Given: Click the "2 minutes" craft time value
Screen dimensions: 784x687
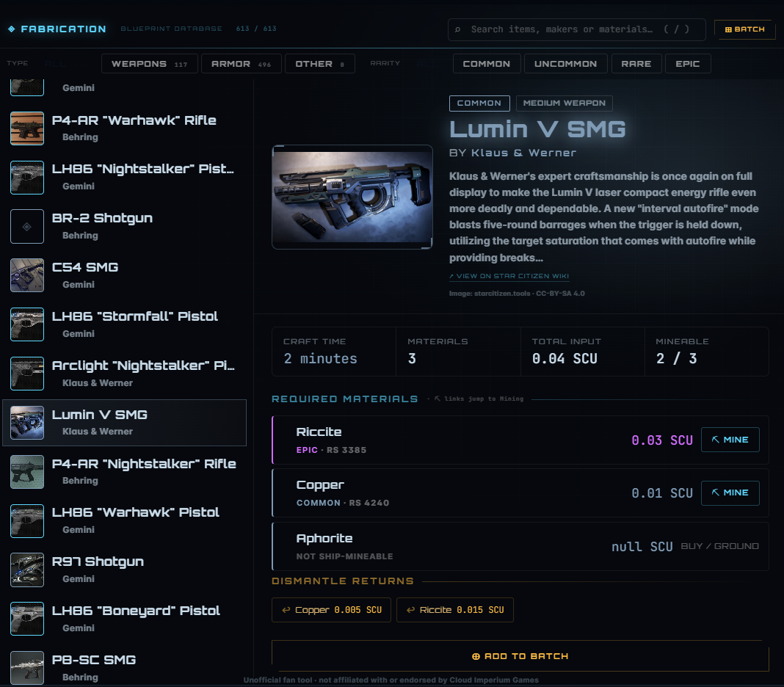Looking at the screenshot, I should pyautogui.click(x=321, y=358).
